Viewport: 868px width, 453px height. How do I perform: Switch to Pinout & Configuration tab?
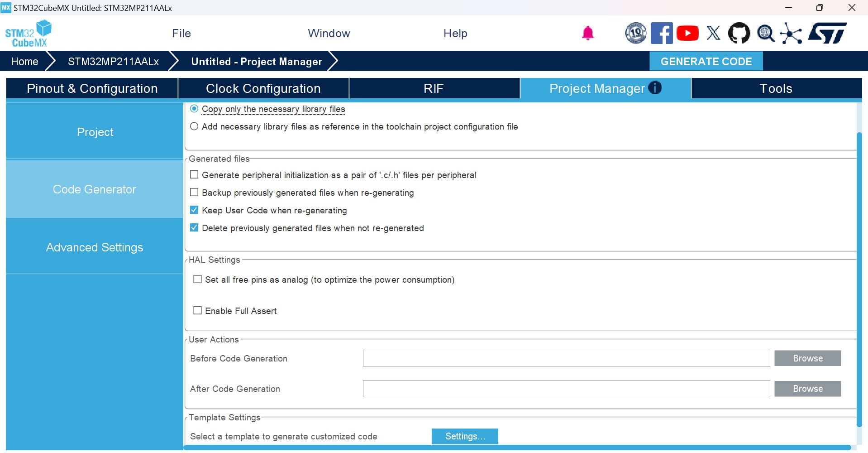(x=92, y=88)
